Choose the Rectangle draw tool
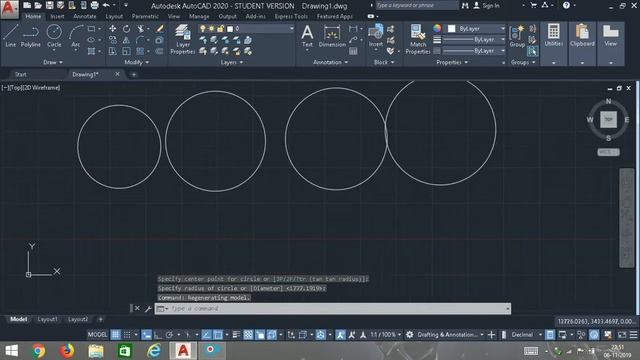640x360 pixels. tap(91, 29)
